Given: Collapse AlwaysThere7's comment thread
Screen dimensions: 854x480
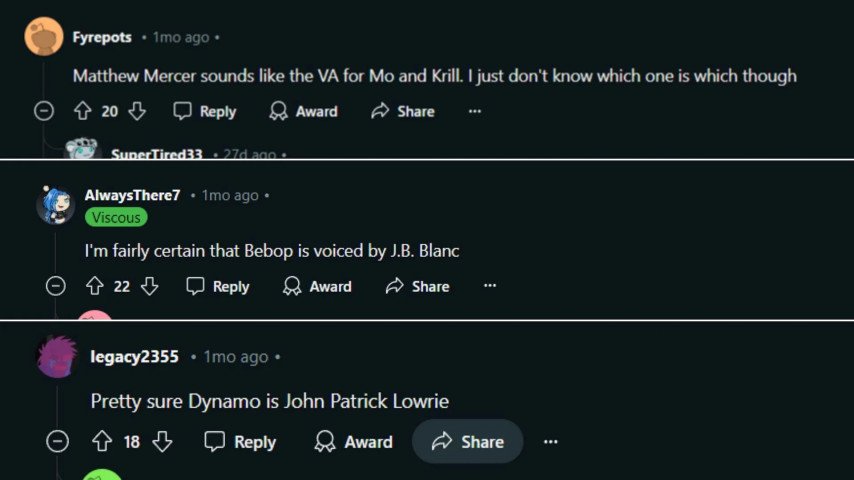Looking at the screenshot, I should click(x=56, y=286).
